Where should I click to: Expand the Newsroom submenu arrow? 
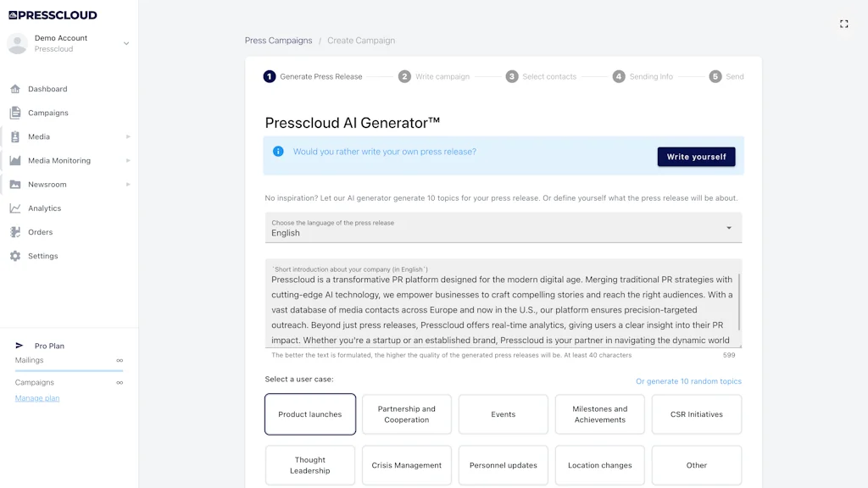[128, 184]
